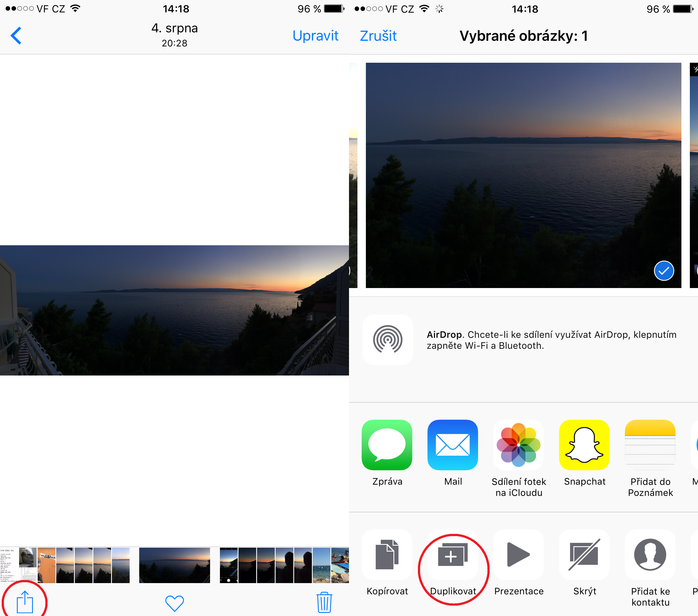
Task: Tap Zrušit to cancel sharing
Action: coord(378,36)
